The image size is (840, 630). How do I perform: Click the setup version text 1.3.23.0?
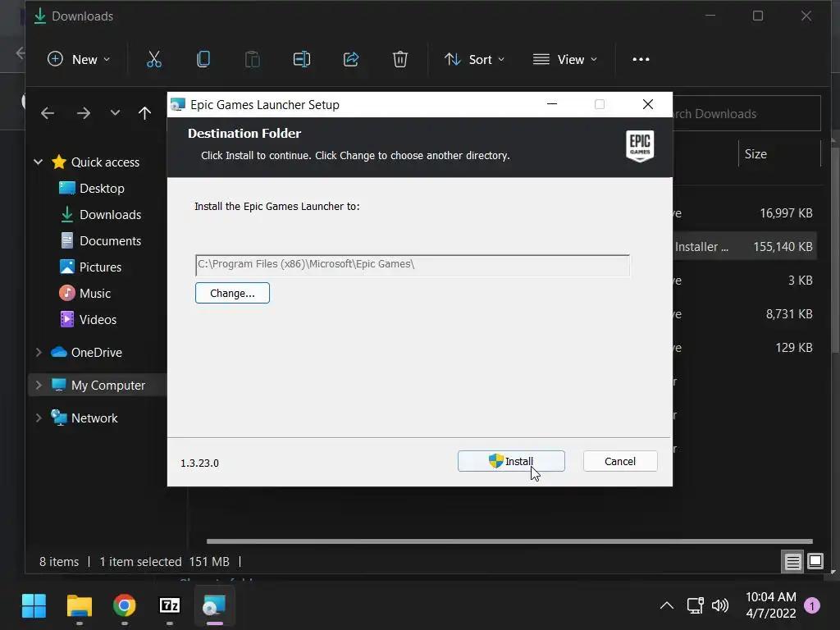[x=199, y=463]
